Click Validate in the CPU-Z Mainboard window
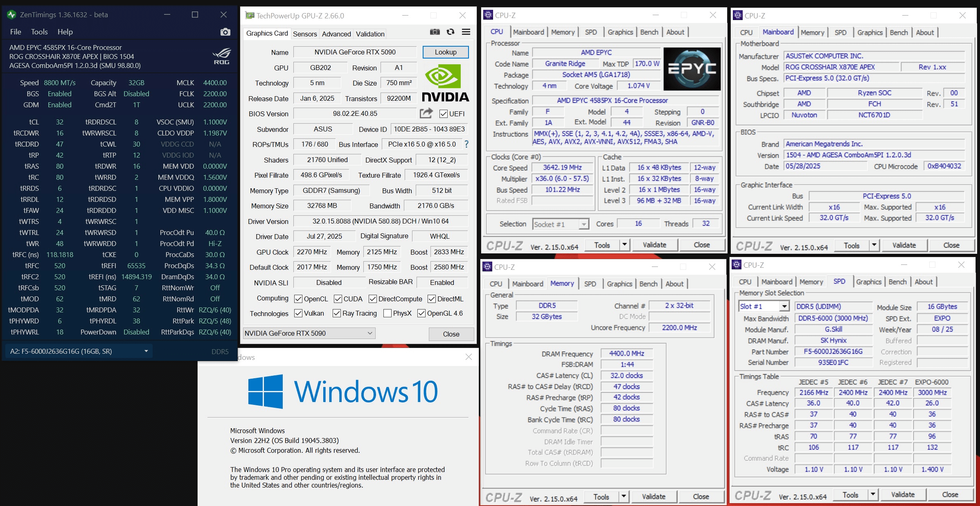Image resolution: width=980 pixels, height=506 pixels. [904, 245]
